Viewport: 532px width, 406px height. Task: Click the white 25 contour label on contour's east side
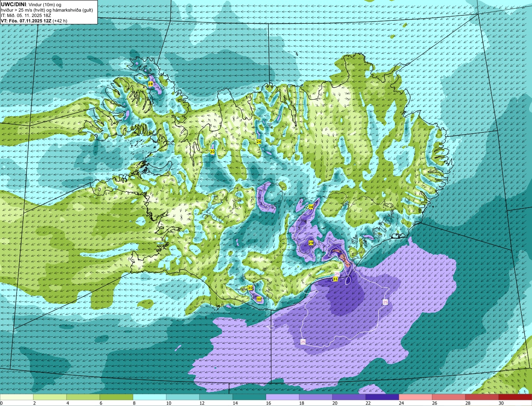(385, 302)
